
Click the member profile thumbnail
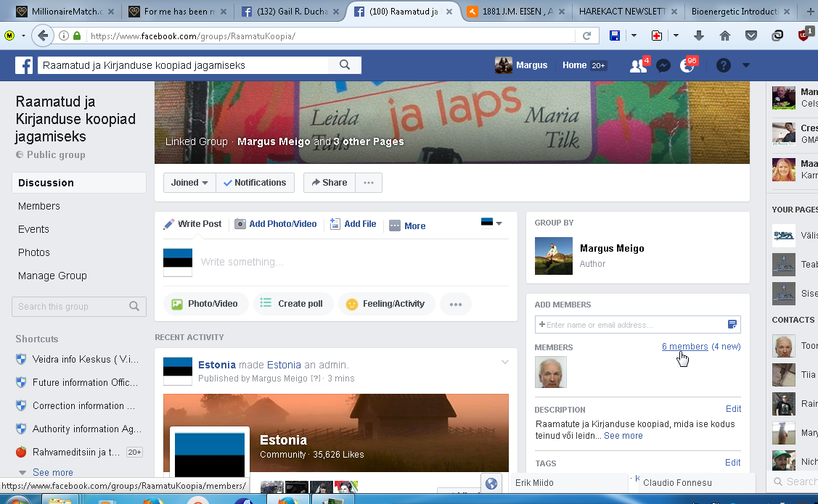point(550,372)
